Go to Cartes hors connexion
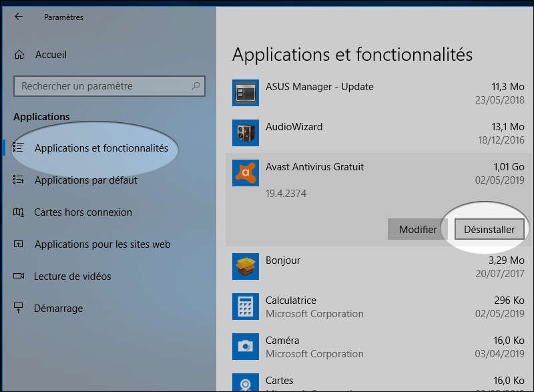 pos(83,212)
